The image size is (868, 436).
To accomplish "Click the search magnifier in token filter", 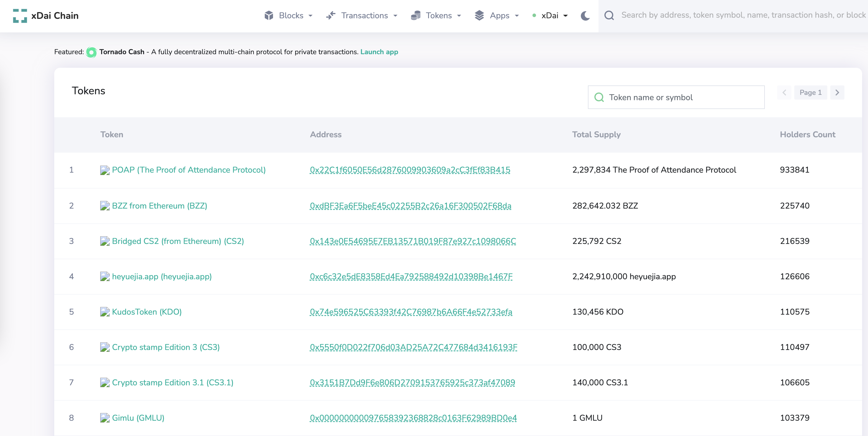I will click(x=599, y=97).
